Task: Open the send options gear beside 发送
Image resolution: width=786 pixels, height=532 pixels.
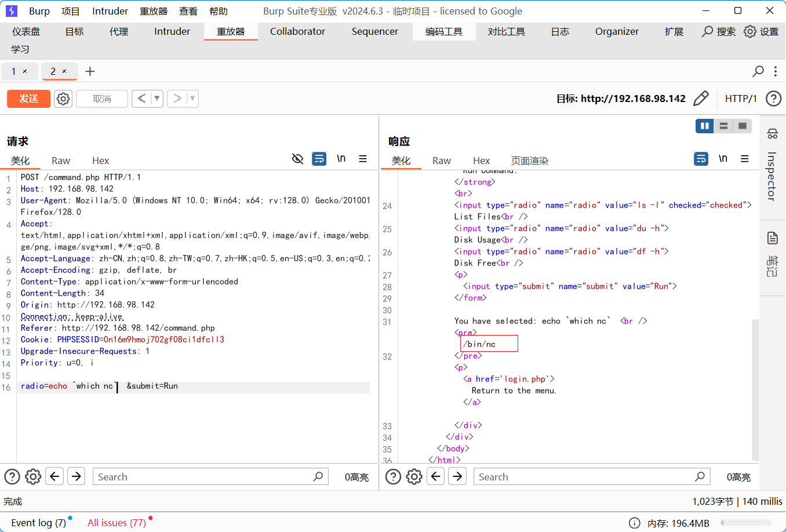Action: (63, 99)
